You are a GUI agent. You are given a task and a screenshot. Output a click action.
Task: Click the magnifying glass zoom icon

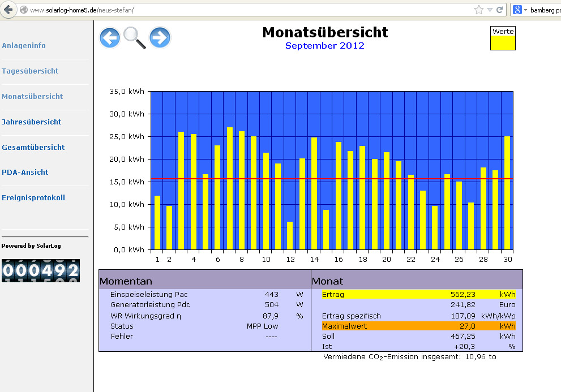135,38
